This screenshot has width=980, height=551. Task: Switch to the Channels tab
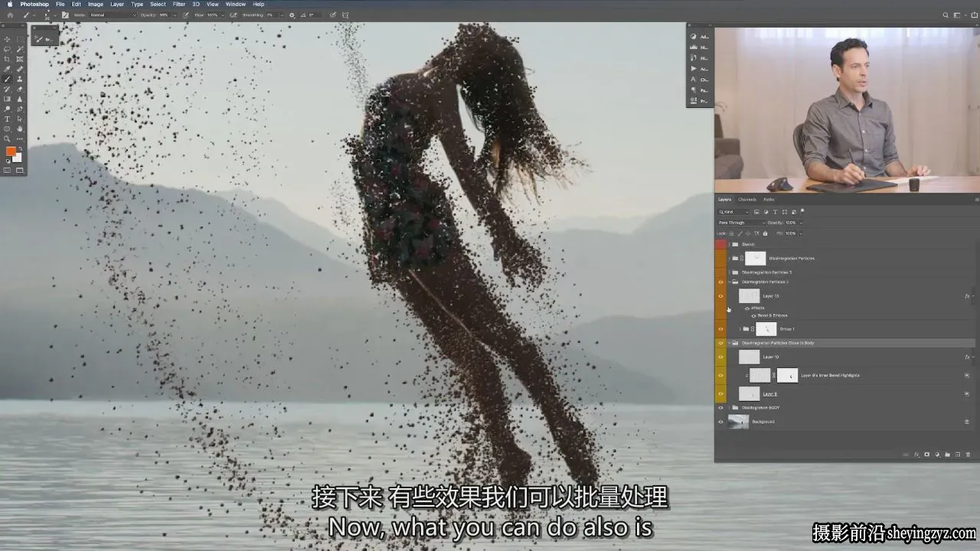click(747, 200)
